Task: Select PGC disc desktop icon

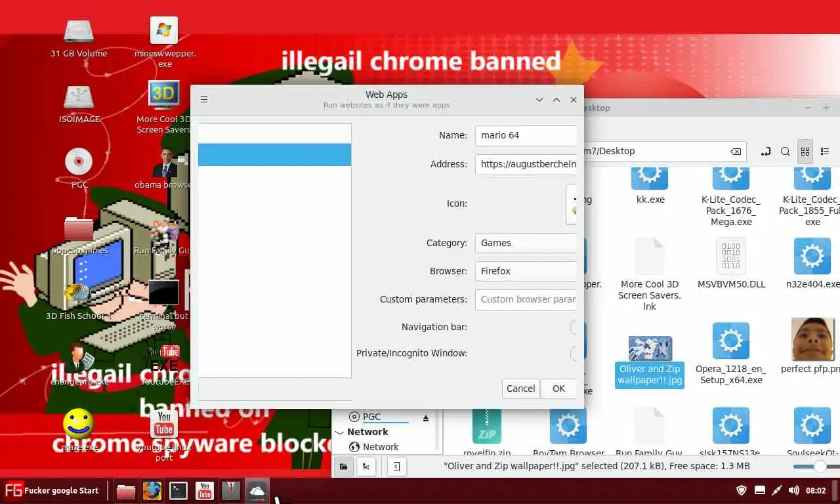Action: point(79,169)
